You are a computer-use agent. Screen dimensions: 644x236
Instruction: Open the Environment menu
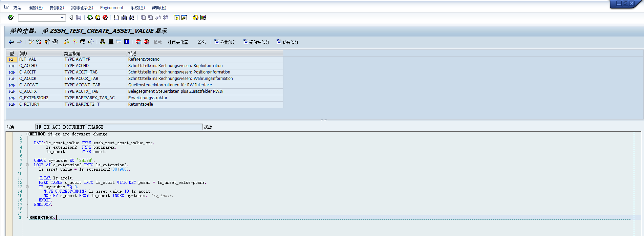[x=112, y=8]
